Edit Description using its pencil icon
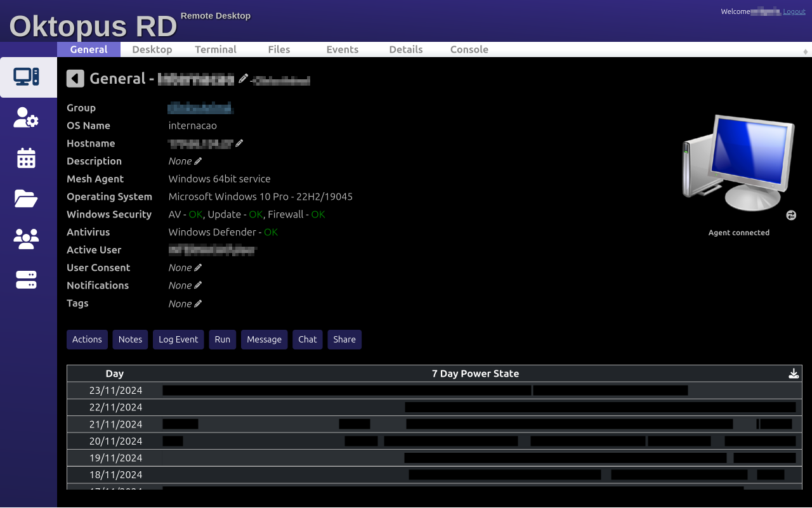Viewport: 812px width, 508px height. pyautogui.click(x=198, y=161)
